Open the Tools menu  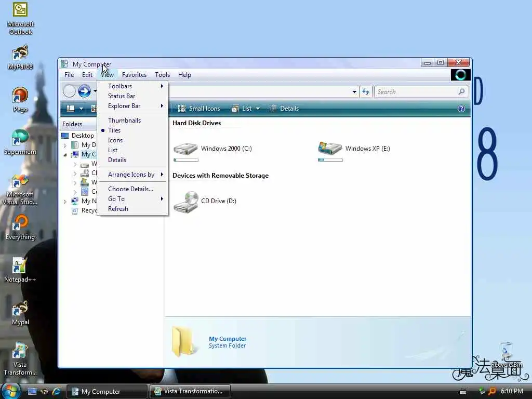[x=163, y=75]
